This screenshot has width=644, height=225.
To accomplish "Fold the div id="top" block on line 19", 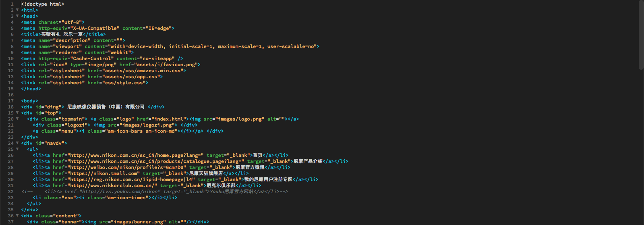I will [17, 113].
